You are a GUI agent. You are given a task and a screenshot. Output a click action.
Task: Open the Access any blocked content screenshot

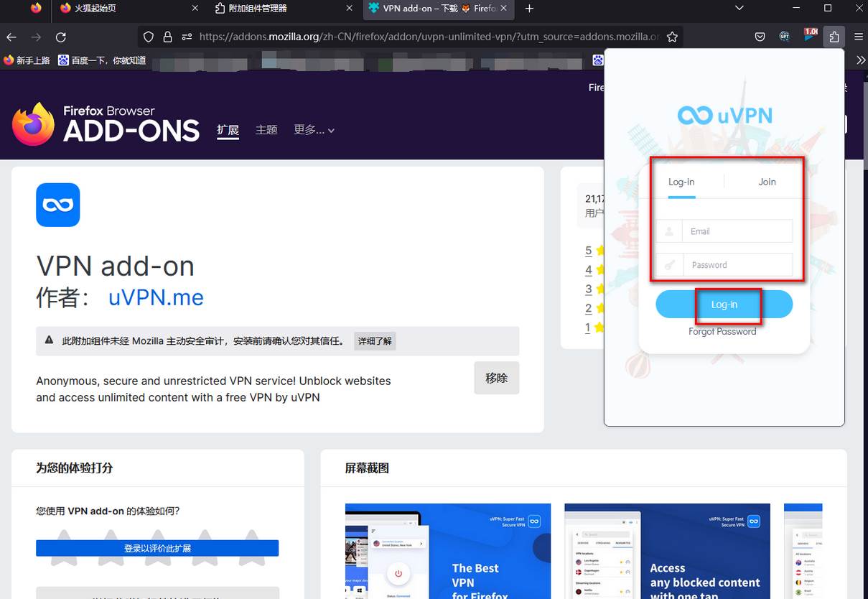pos(667,551)
